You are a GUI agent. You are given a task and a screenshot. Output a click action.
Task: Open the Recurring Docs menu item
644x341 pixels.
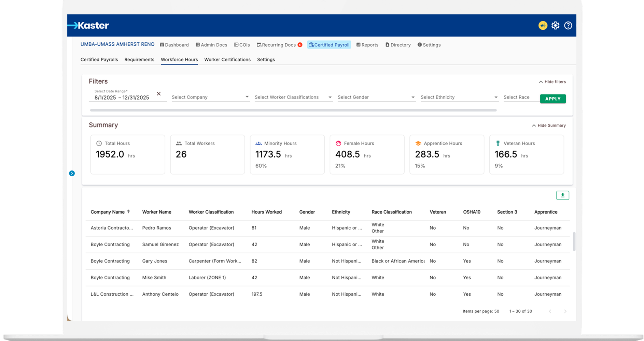pos(279,45)
